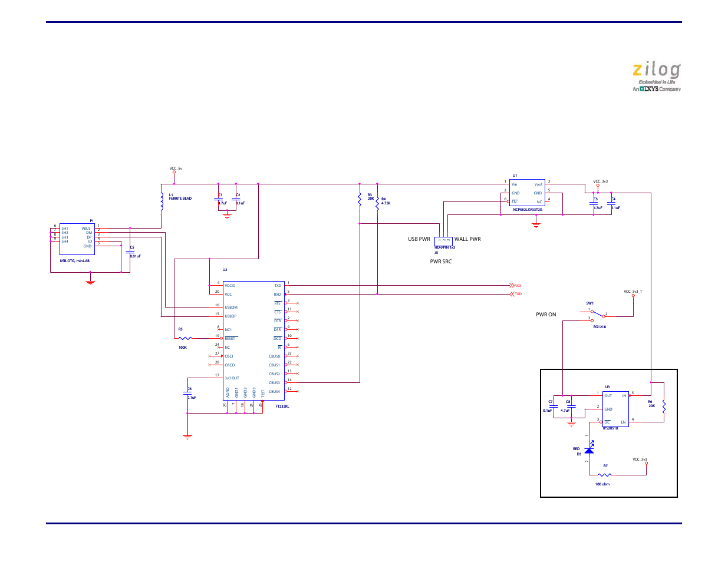Viewport: 728px width, 562px height.
Task: Click the FERRITE BEAD label
Action: click(x=180, y=199)
